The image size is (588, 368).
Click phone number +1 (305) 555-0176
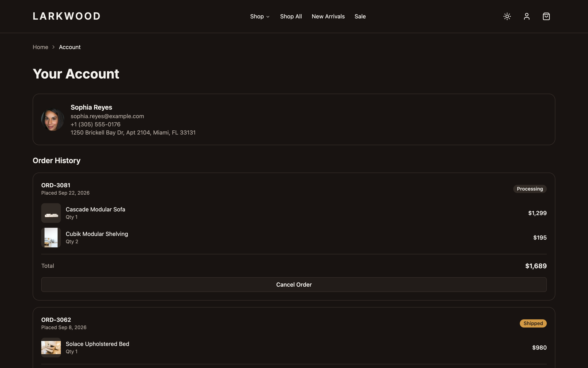[96, 124]
